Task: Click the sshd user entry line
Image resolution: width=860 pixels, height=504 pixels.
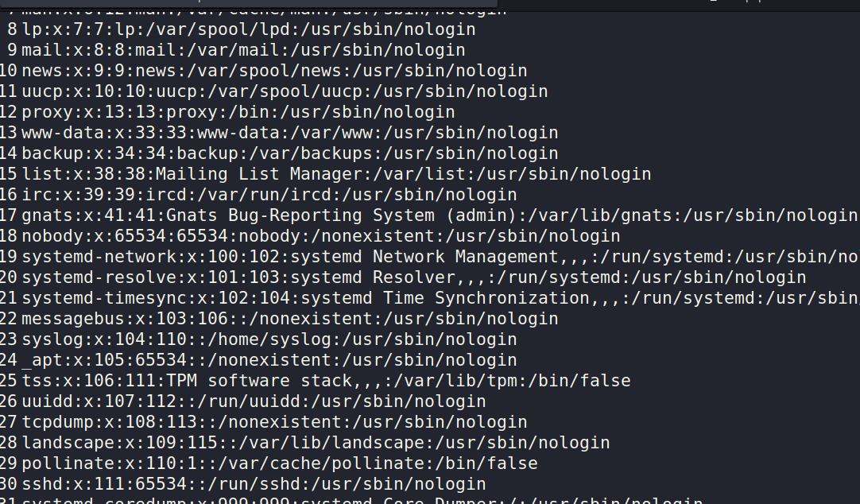Action: [x=254, y=484]
